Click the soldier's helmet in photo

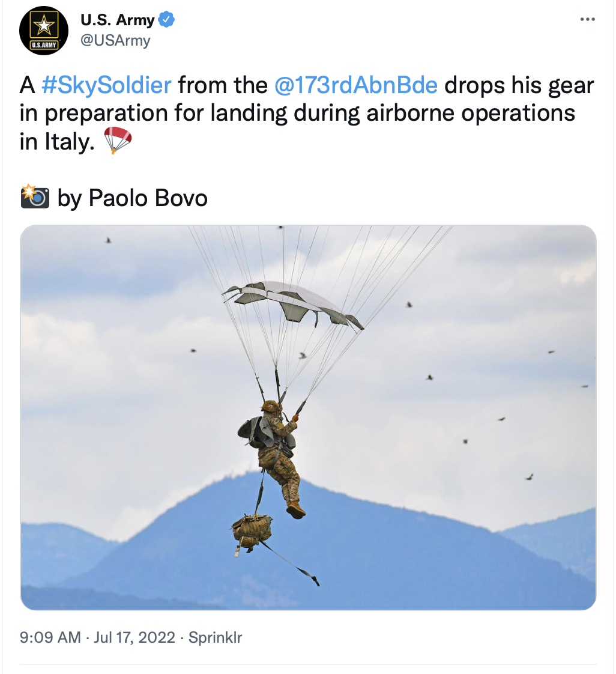pyautogui.click(x=270, y=406)
